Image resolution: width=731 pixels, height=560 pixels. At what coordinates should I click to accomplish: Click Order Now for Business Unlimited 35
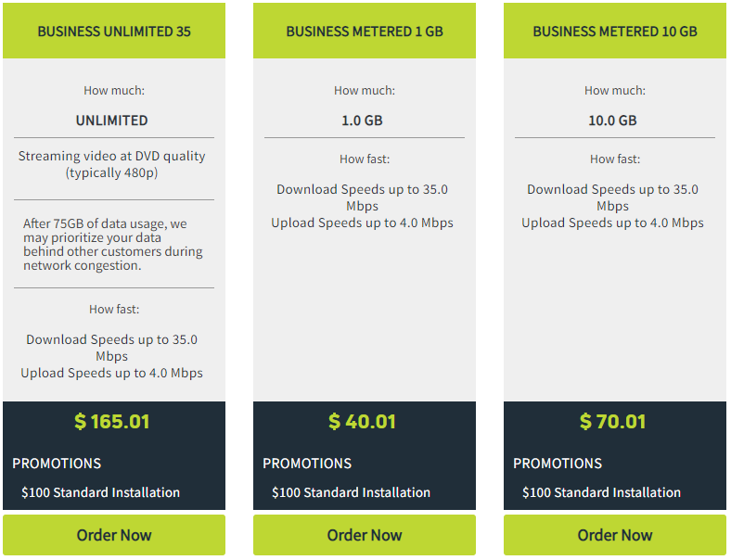point(114,535)
